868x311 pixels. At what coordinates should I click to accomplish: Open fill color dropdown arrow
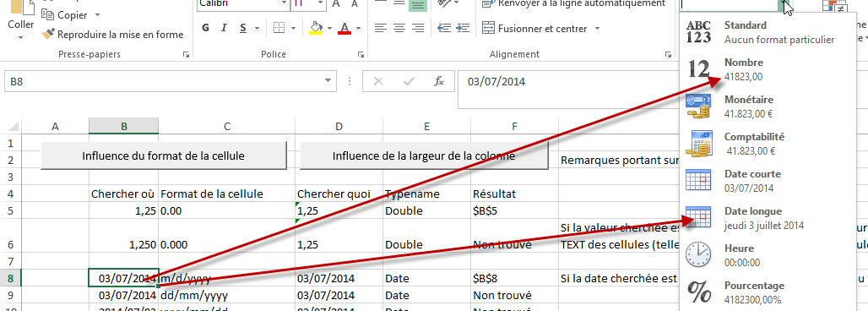pyautogui.click(x=329, y=28)
